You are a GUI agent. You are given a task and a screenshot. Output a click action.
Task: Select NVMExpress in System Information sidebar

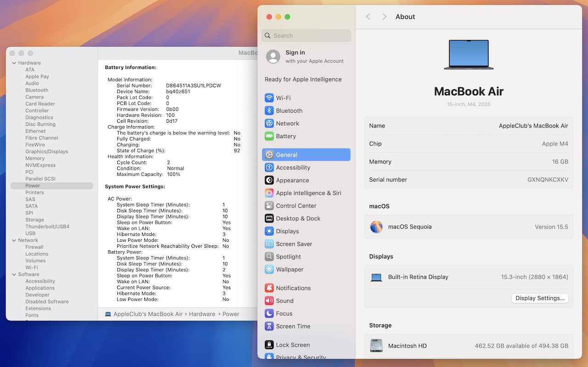pyautogui.click(x=40, y=165)
